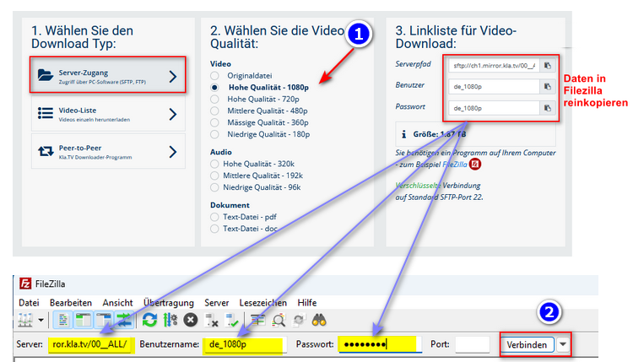This screenshot has width=644, height=362.
Task: Open the directory listing filters icon
Action: [257, 320]
